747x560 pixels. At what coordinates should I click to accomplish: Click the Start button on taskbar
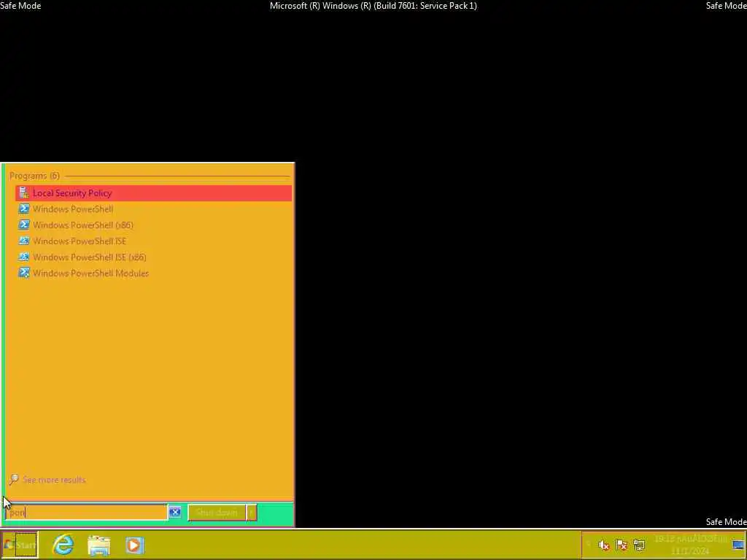(x=20, y=545)
